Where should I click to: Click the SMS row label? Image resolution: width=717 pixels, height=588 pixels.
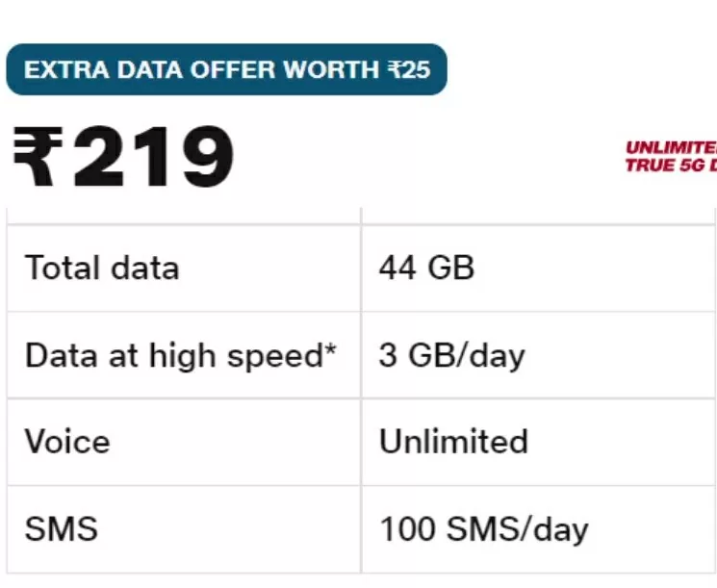click(62, 529)
